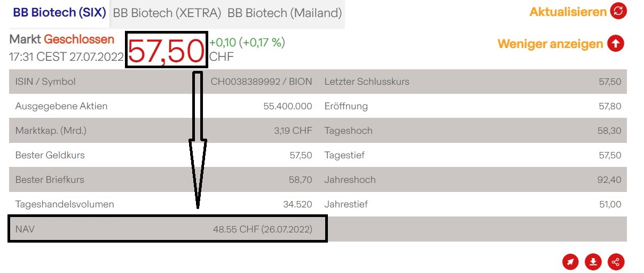This screenshot has width=644, height=273.
Task: Click the red download icon
Action: coord(593,261)
